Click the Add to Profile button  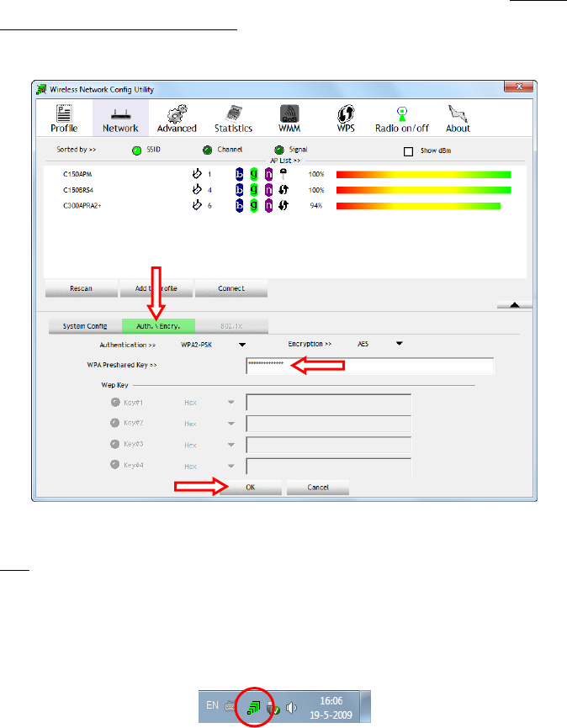pos(156,288)
